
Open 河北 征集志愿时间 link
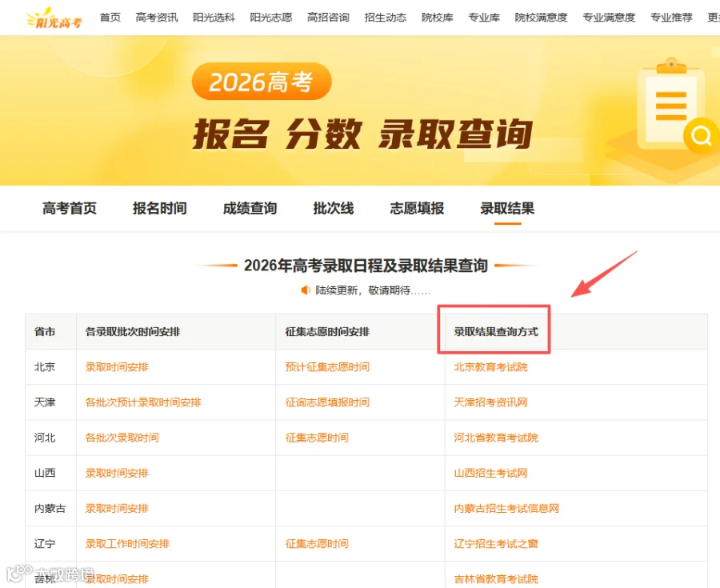pos(317,438)
